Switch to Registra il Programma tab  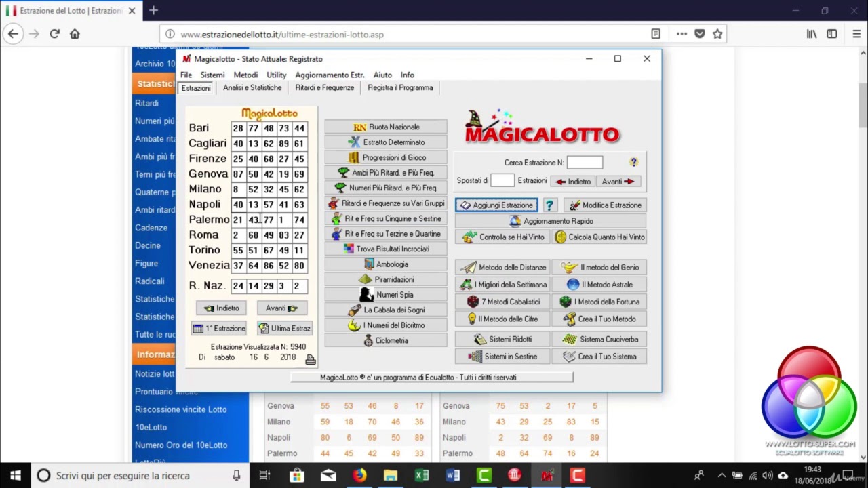pos(400,87)
